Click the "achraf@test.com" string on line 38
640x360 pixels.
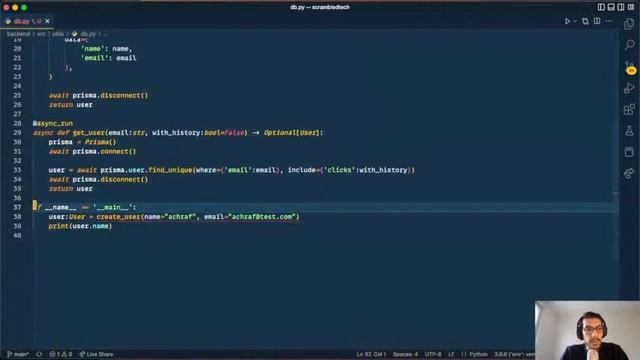(262, 217)
